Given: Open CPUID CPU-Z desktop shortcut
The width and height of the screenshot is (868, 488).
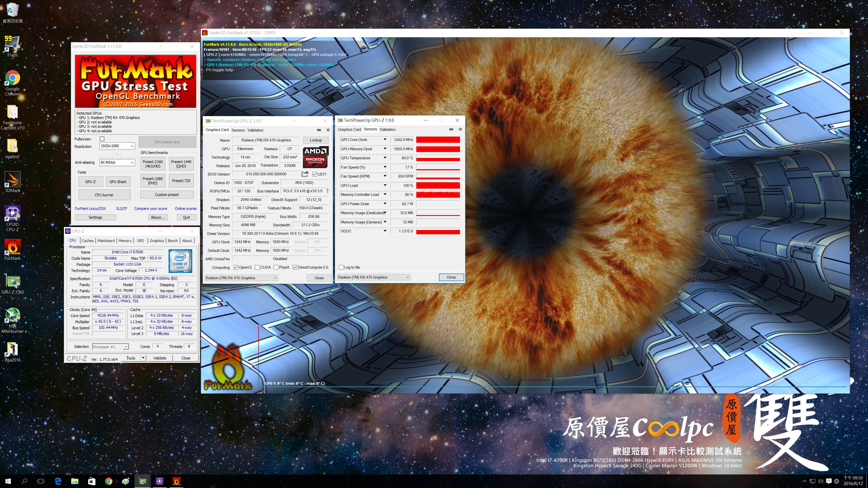Looking at the screenshot, I should pos(12,218).
